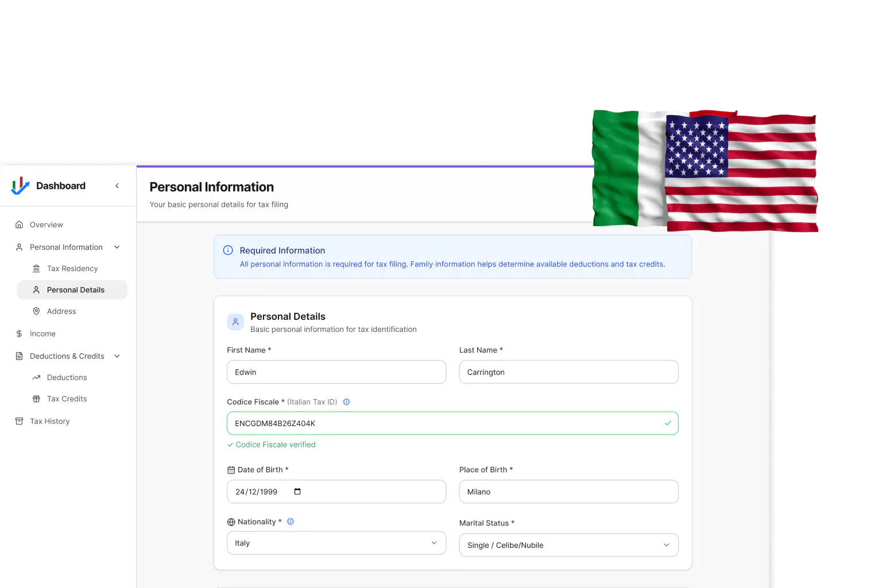Select the Overview home icon
The height and width of the screenshot is (588, 882).
tap(20, 225)
